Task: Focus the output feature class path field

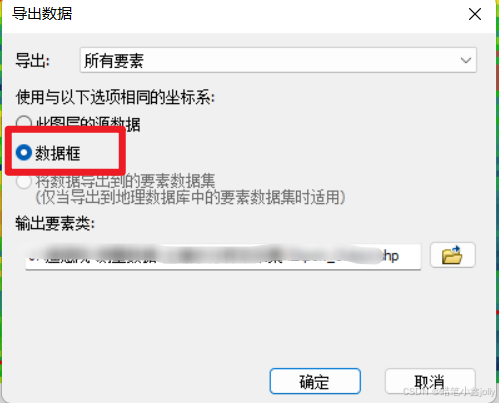Action: [x=223, y=256]
